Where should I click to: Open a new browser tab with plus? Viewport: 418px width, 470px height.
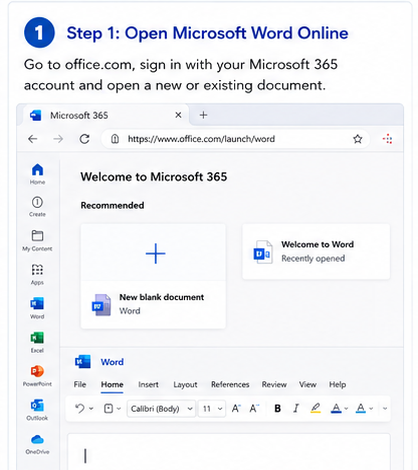[x=203, y=115]
